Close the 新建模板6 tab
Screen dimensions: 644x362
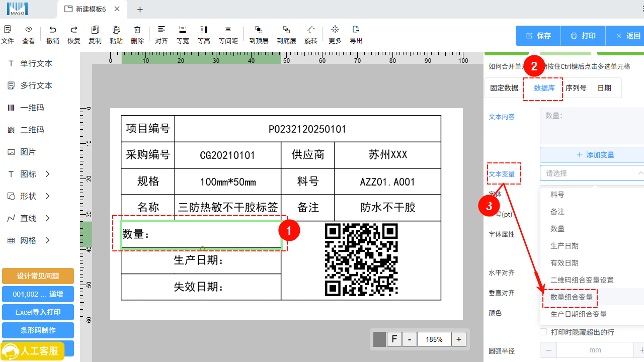point(117,9)
